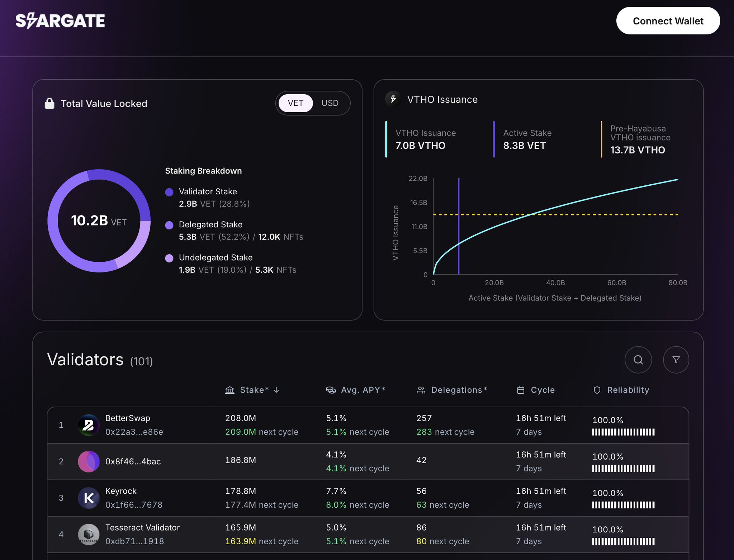Sort by Avg. APY column header
Image resolution: width=734 pixels, height=560 pixels.
(363, 390)
